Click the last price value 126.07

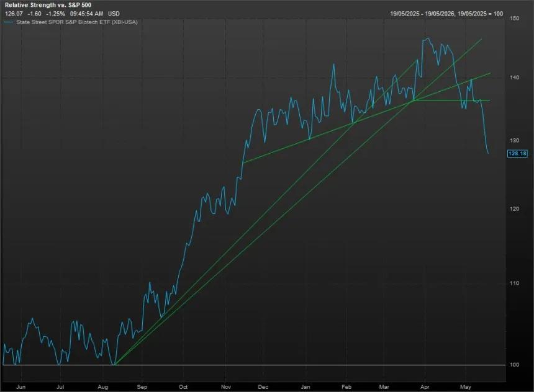(14, 14)
